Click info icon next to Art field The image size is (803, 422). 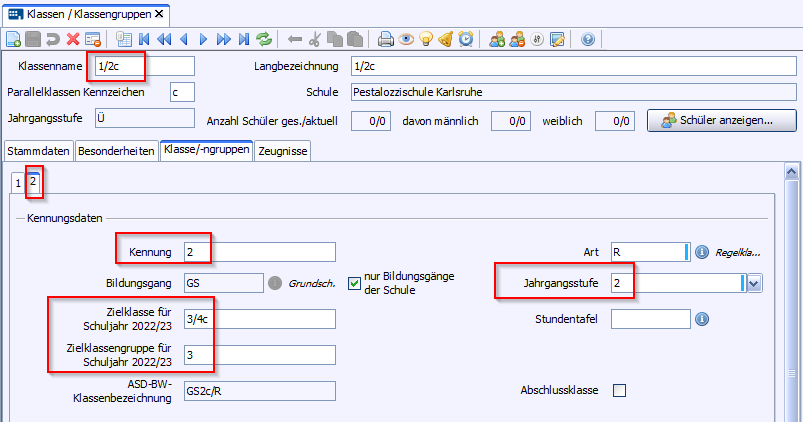701,252
